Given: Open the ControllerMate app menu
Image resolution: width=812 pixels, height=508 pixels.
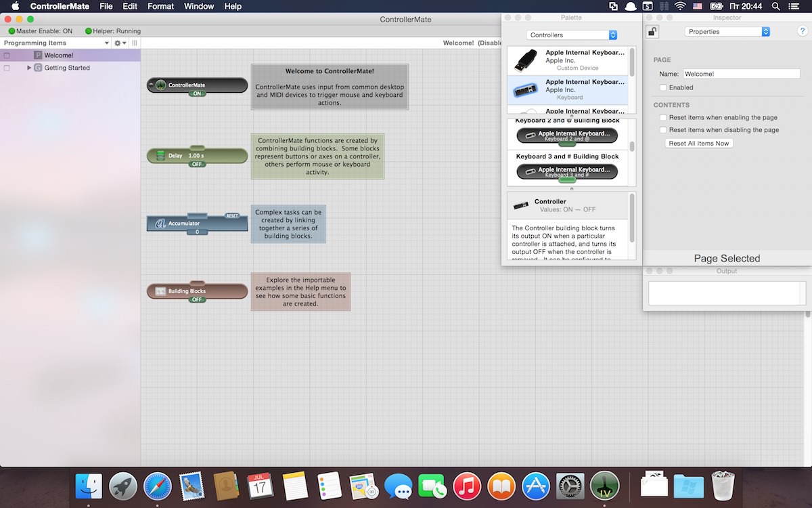Looking at the screenshot, I should click(x=60, y=6).
